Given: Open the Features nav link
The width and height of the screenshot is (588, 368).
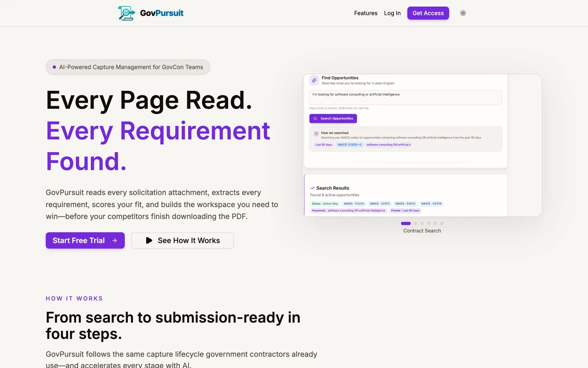Looking at the screenshot, I should 365,13.
